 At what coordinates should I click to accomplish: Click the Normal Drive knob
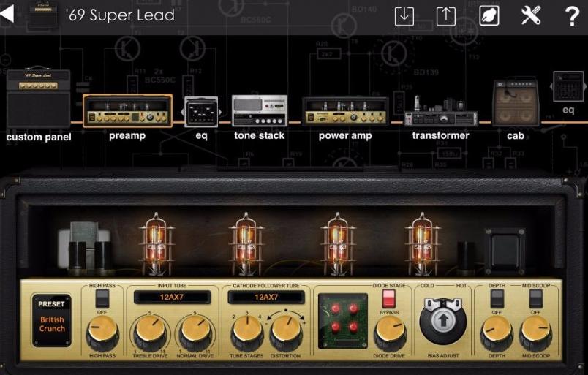[195, 332]
